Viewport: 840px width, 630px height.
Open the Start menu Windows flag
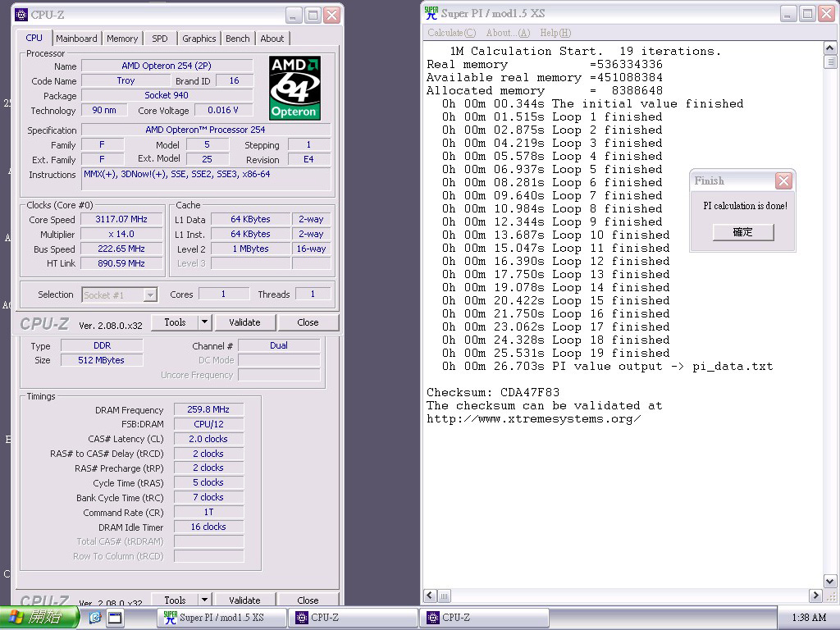(x=15, y=617)
